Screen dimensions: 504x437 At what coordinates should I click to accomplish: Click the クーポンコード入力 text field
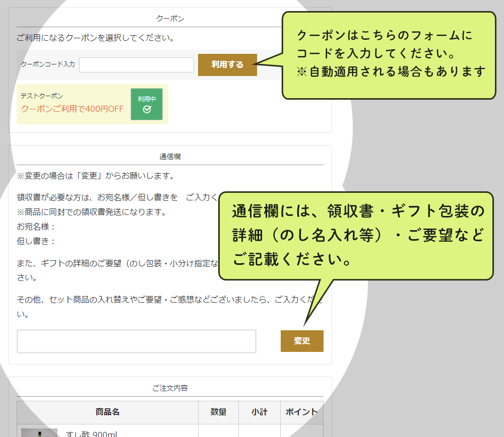point(136,64)
